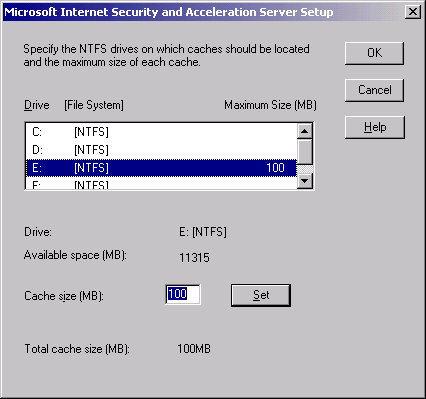Click the OK button
Viewport: 426px width, 399px height.
click(374, 53)
